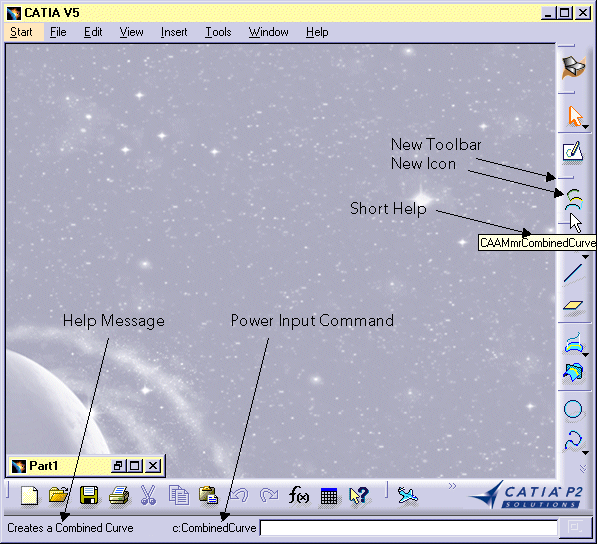Click the Cut scissors icon

[148, 495]
